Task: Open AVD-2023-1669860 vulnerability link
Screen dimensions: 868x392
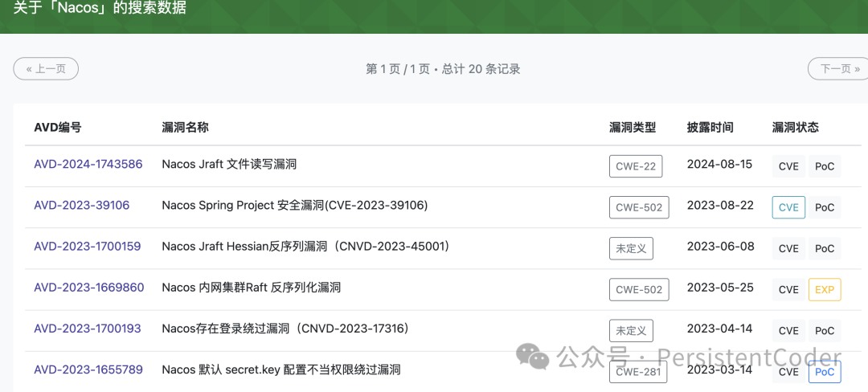Action: 88,288
